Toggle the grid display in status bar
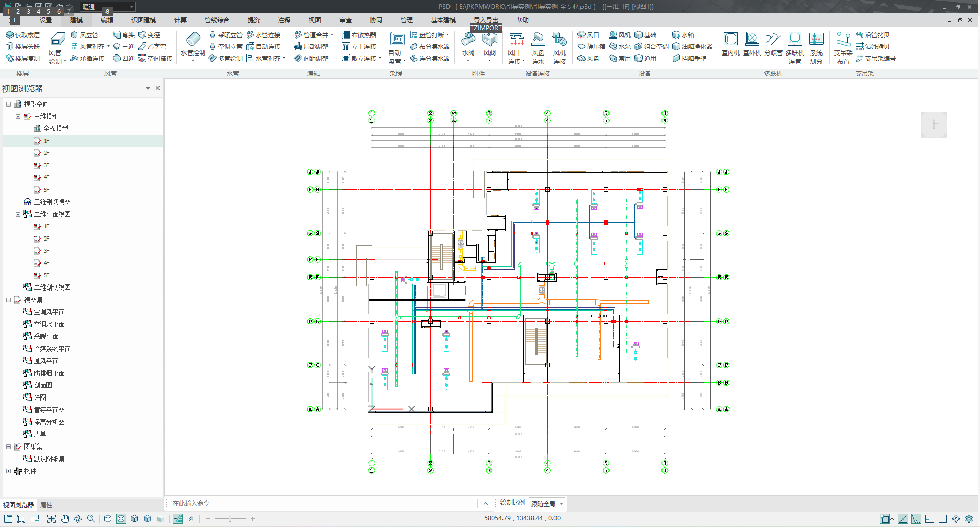This screenshot has height=527, width=980. click(x=943, y=519)
